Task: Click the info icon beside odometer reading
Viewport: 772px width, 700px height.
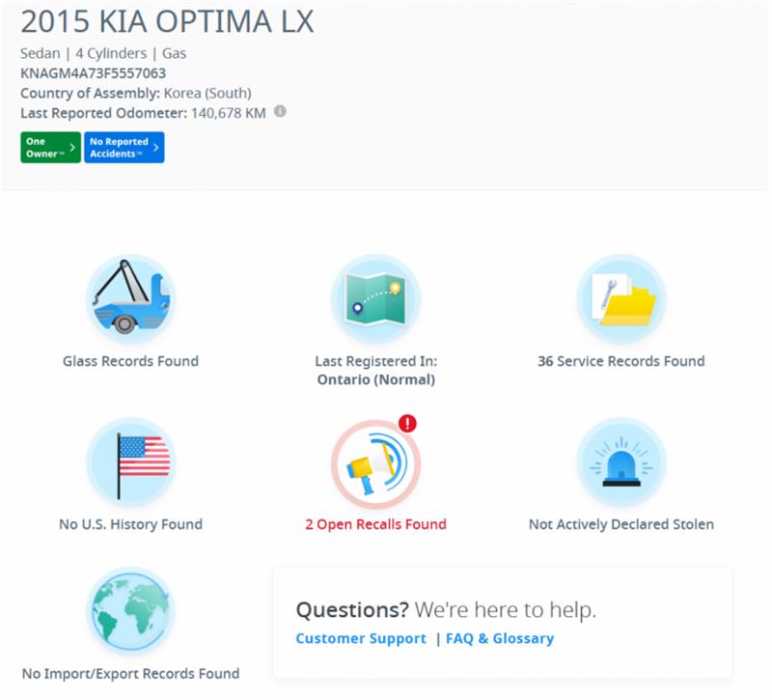Action: pos(280,111)
